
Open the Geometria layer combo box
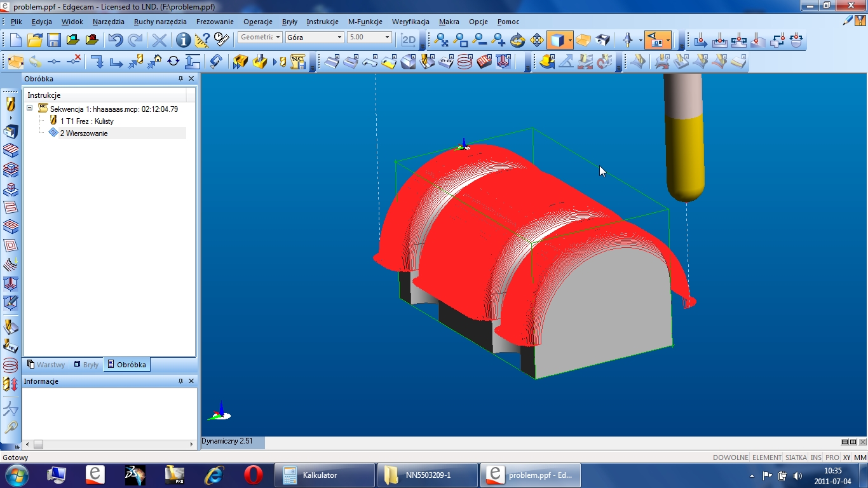260,37
